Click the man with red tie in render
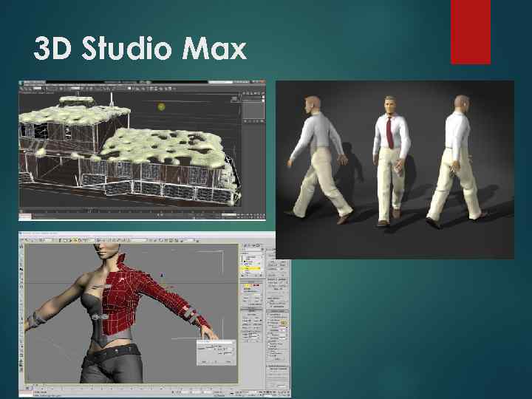This screenshot has width=532, height=399. 392,161
